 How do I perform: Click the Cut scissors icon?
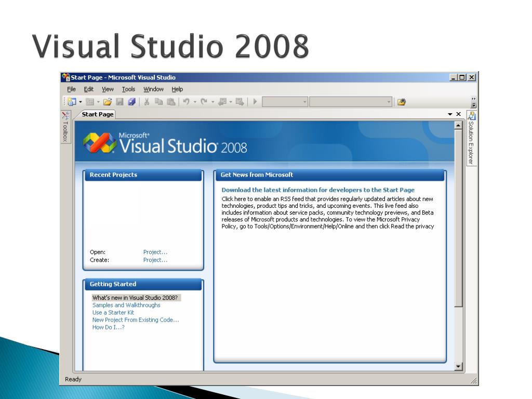[147, 102]
